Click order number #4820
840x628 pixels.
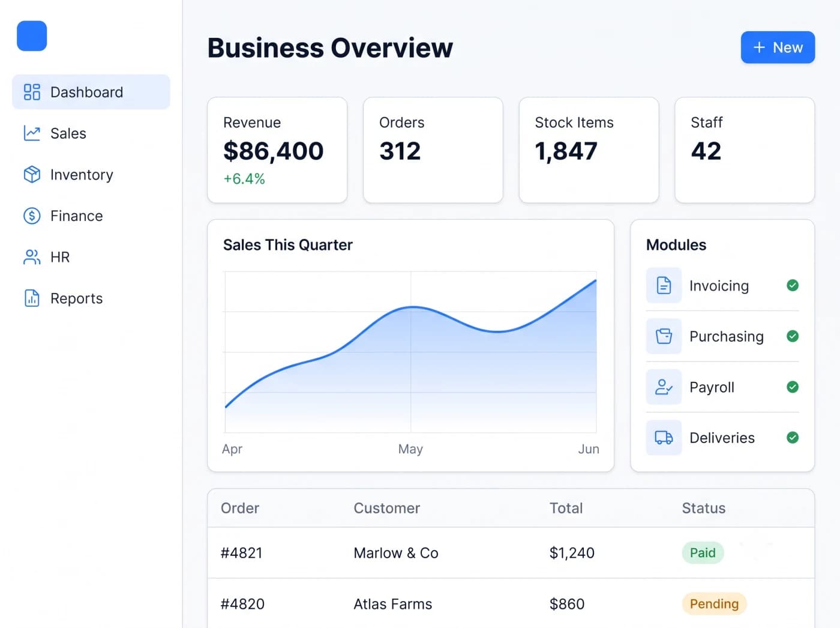point(242,604)
